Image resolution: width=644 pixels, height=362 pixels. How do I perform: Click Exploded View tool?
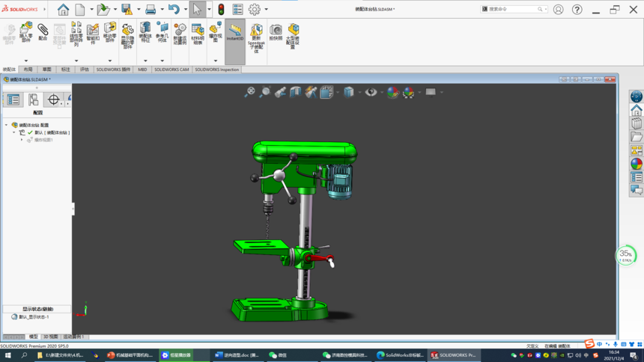tap(215, 32)
